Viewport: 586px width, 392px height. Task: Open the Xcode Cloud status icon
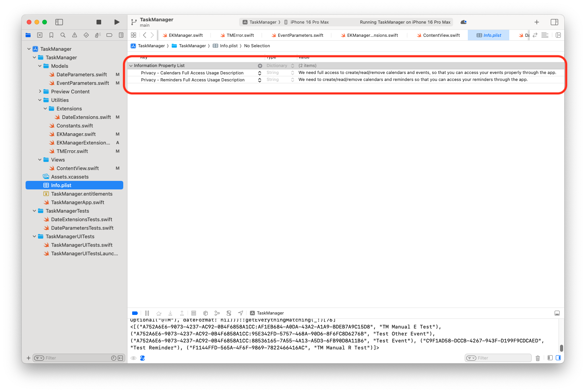point(464,22)
